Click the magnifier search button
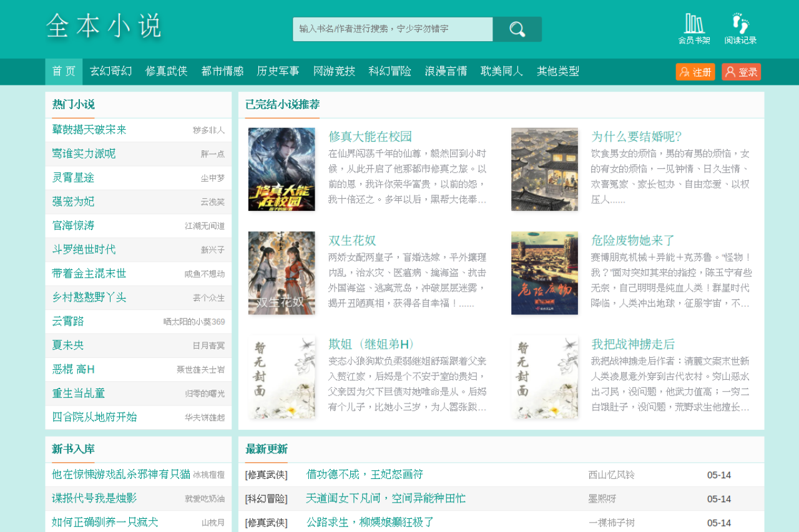This screenshot has height=532, width=799. pyautogui.click(x=517, y=29)
